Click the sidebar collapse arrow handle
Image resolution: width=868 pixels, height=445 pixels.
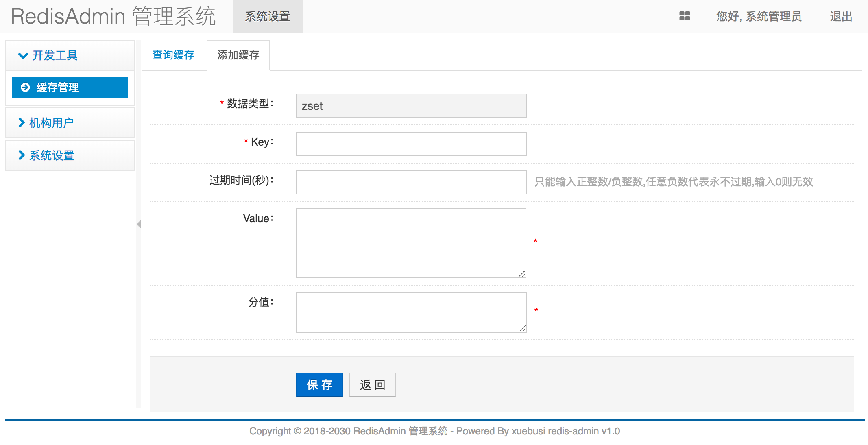click(x=139, y=224)
